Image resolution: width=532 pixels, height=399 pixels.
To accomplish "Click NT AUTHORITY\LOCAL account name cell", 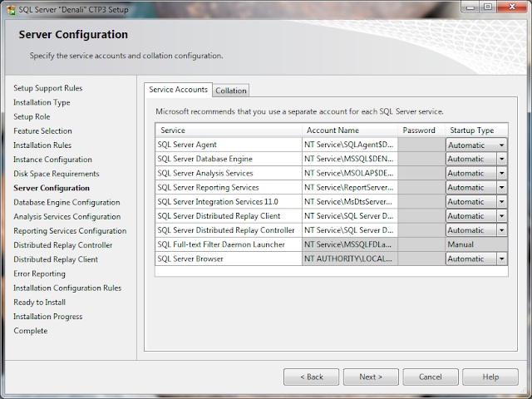I will click(350, 259).
